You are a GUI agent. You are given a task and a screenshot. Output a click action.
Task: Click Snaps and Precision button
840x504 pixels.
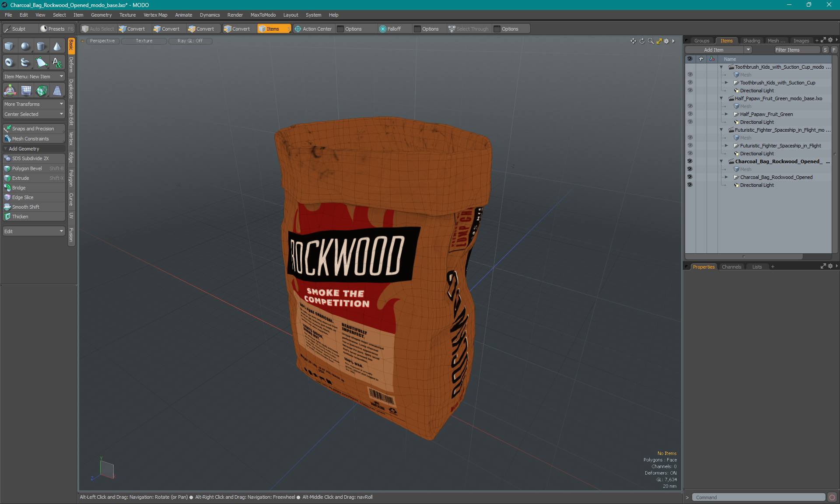click(x=34, y=129)
